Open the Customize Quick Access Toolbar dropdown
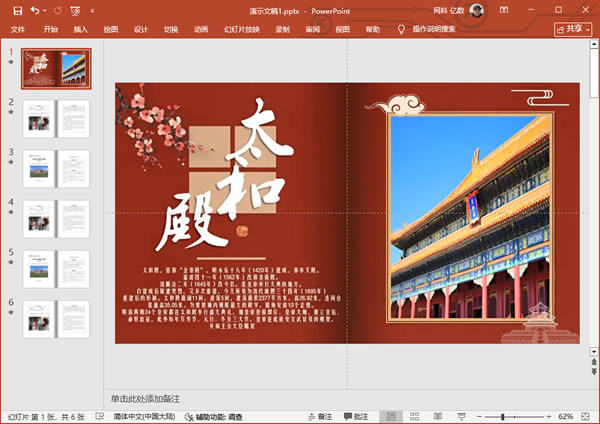The width and height of the screenshot is (600, 424). (91, 10)
